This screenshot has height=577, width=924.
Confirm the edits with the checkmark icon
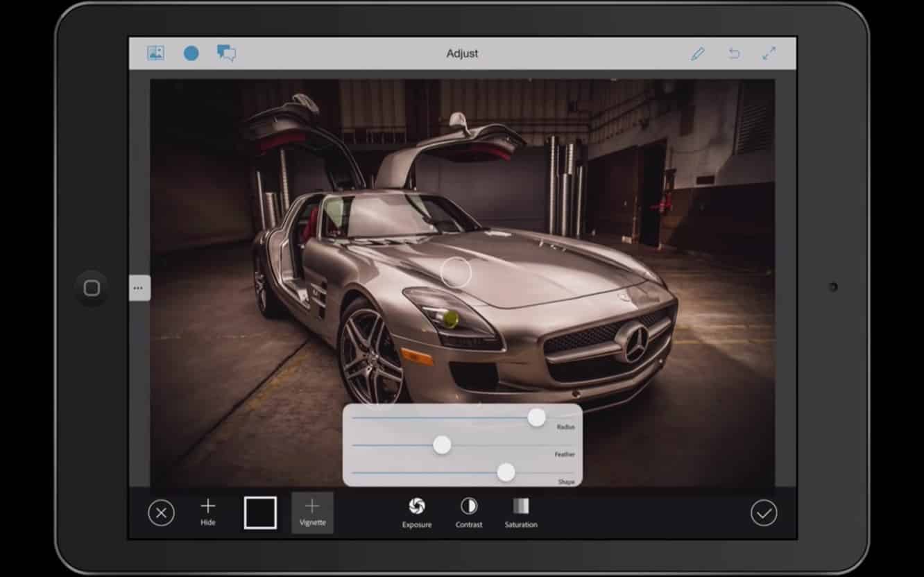point(764,513)
